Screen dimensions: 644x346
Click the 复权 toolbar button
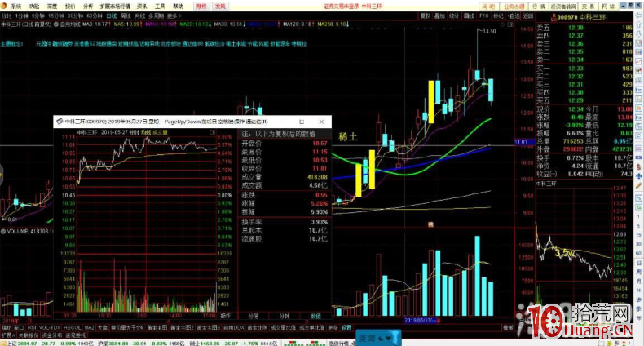coord(425,16)
